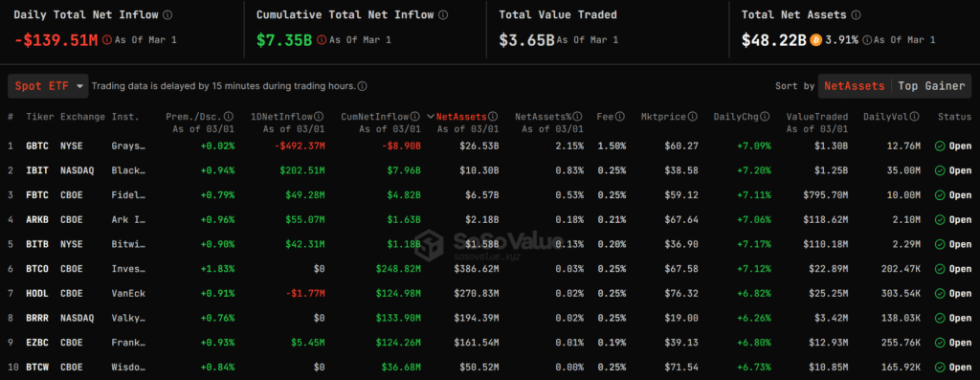Click info icon beside Total Net Assets

click(857, 14)
